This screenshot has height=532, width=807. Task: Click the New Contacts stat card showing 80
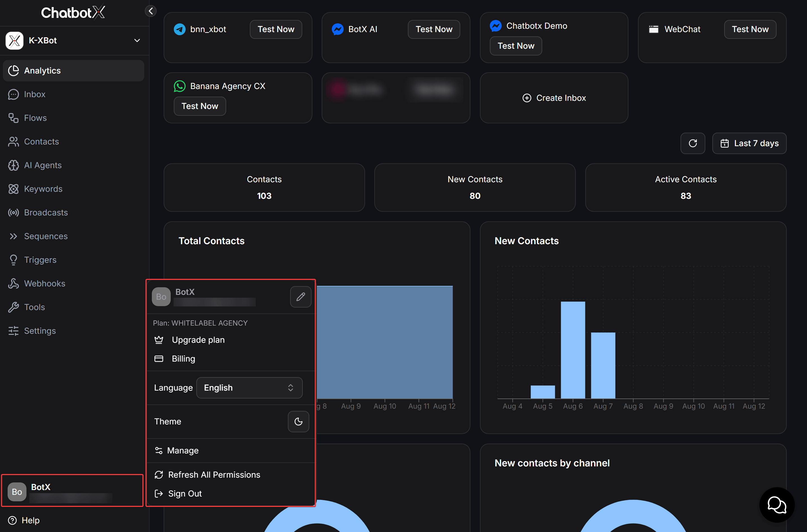(x=475, y=188)
